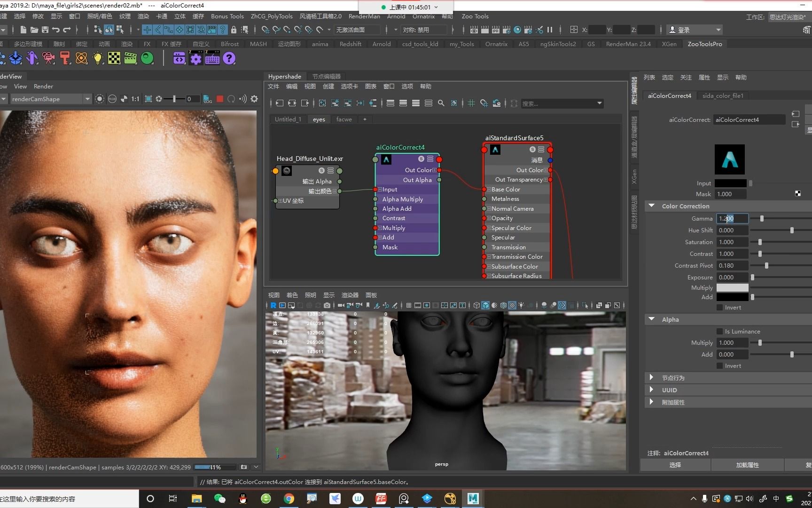Open the renderCamShape camera dropdown
The image size is (812, 508).
[87, 99]
